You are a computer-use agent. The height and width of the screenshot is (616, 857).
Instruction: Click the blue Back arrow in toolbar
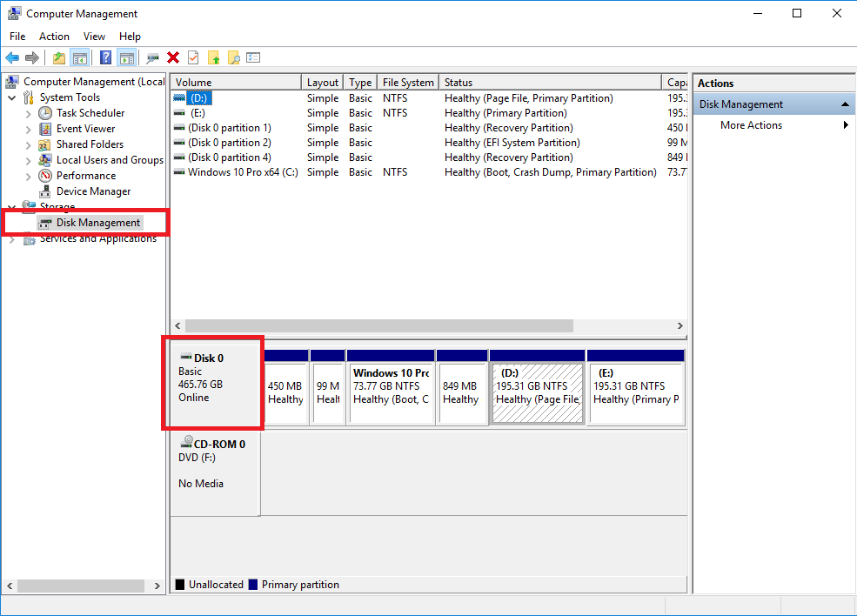pos(12,57)
